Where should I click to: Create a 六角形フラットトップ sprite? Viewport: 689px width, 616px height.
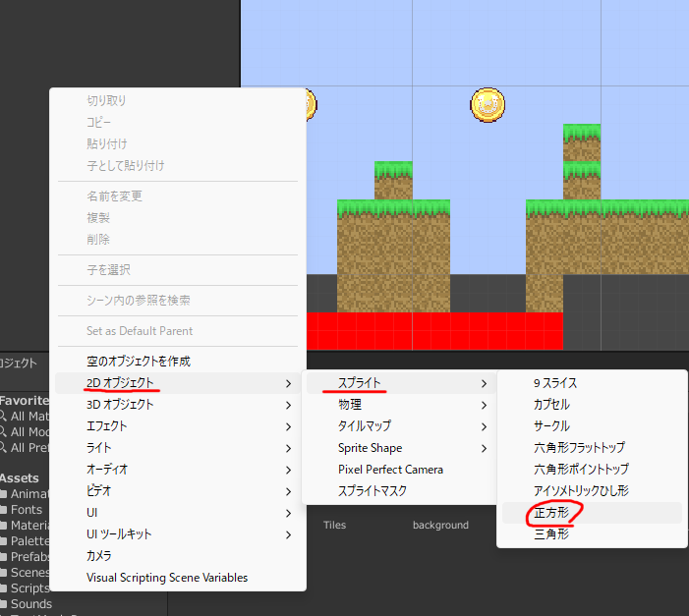(592, 448)
